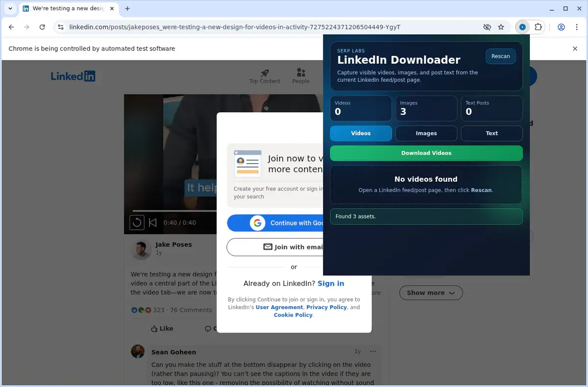Open the Cookie Policy link

(293, 315)
